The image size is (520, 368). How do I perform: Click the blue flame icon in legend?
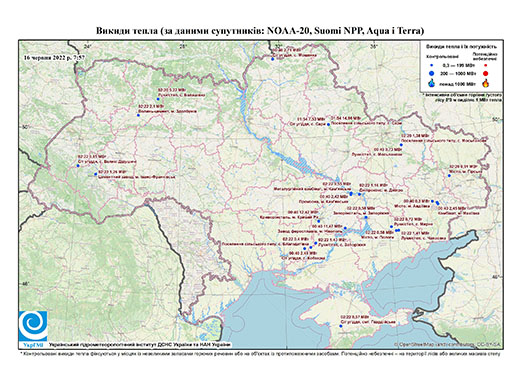click(x=432, y=83)
